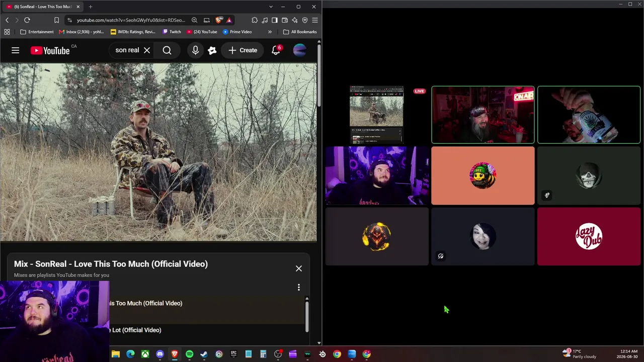The width and height of the screenshot is (644, 362).
Task: Bookmark this page in the address bar
Action: click(56, 20)
